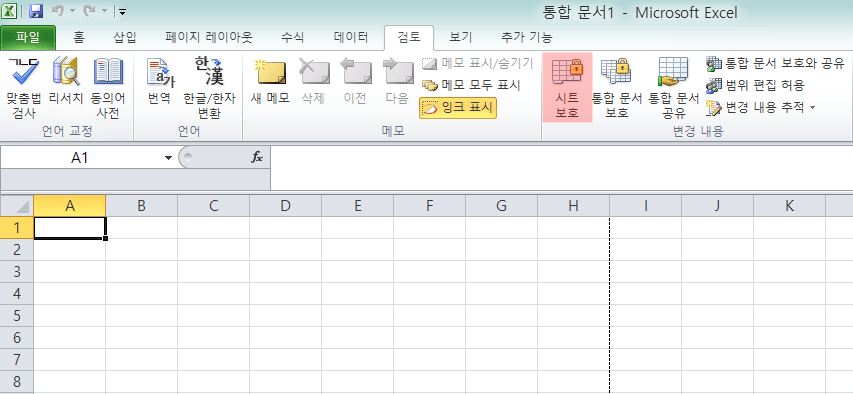Screen dimensions: 853x394
Task: Undo the last action in quick access toolbar
Action: pos(57,10)
